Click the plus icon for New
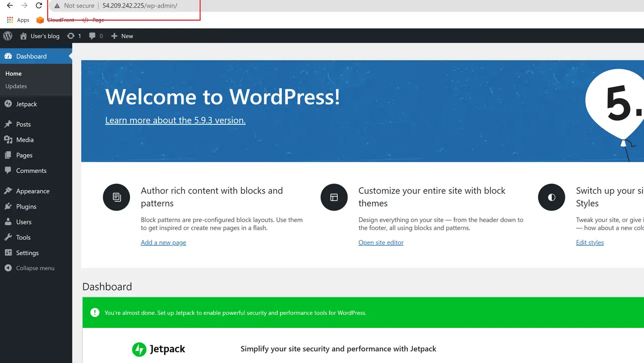644x363 pixels. 114,36
